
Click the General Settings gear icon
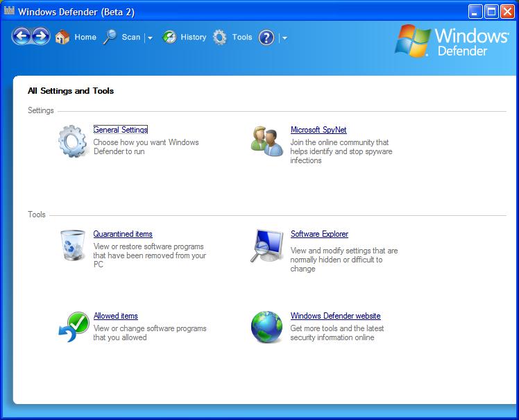coord(72,141)
